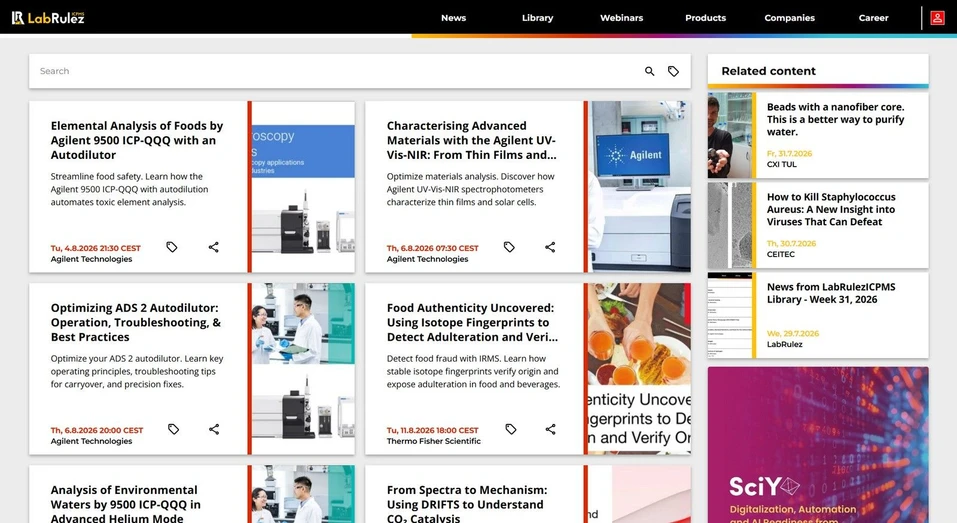The height and width of the screenshot is (523, 957).
Task: Click date We, 29.7.2026 in related content
Action: click(x=792, y=334)
